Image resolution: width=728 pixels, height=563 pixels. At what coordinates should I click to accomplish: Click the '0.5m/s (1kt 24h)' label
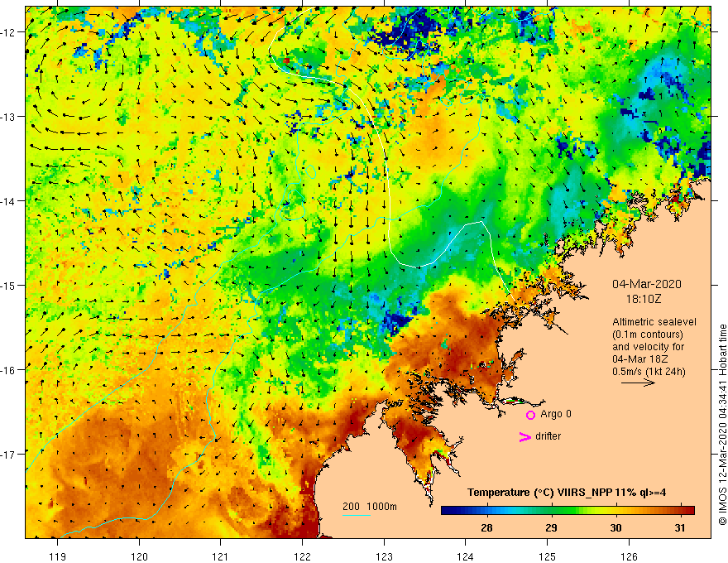coord(649,372)
